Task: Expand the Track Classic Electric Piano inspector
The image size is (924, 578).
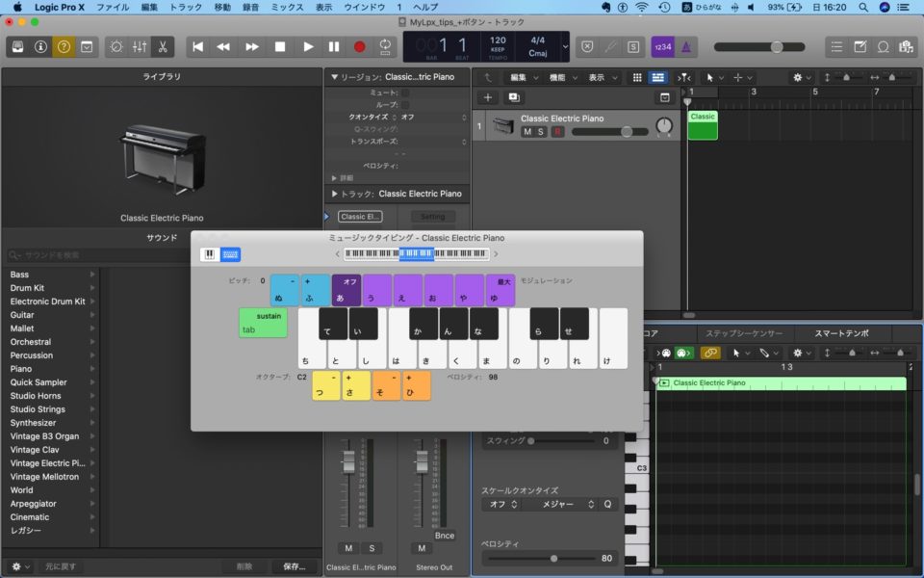Action: [334, 194]
